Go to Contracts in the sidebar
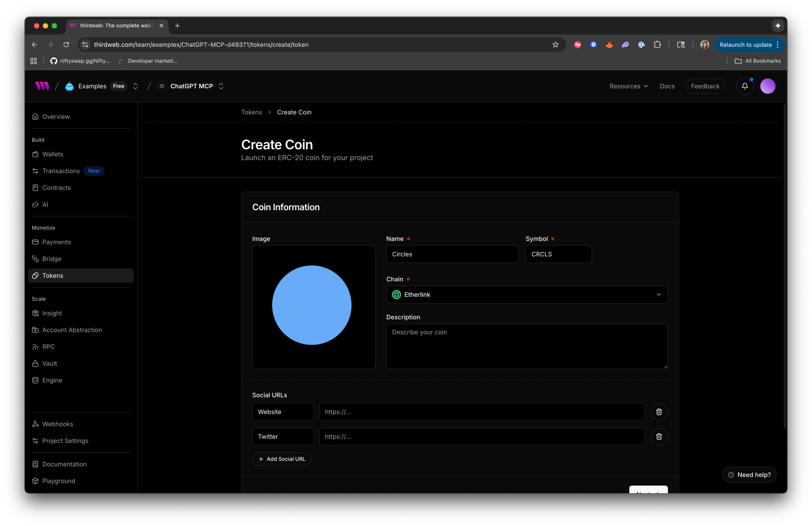 tap(56, 188)
